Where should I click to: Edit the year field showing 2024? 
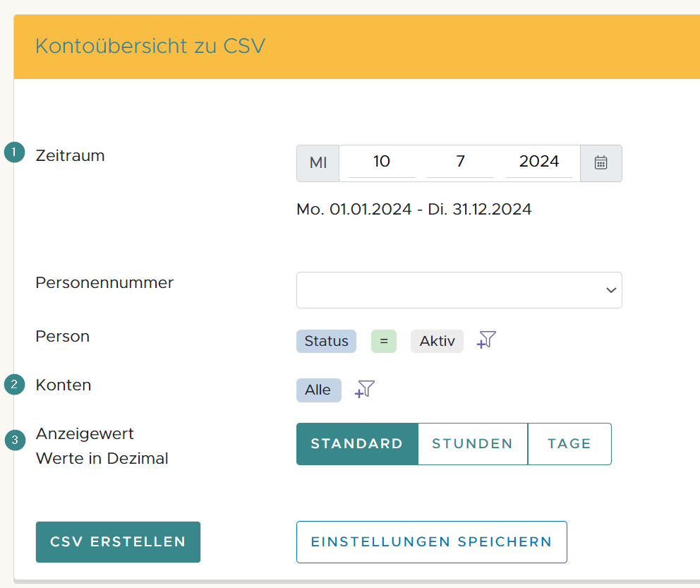click(540, 162)
